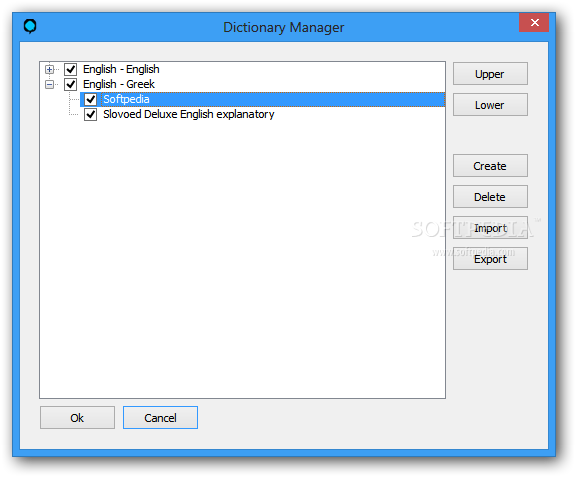Viewport: 576px width, 477px height.
Task: Select the Softpedia dictionary row
Action: click(263, 99)
